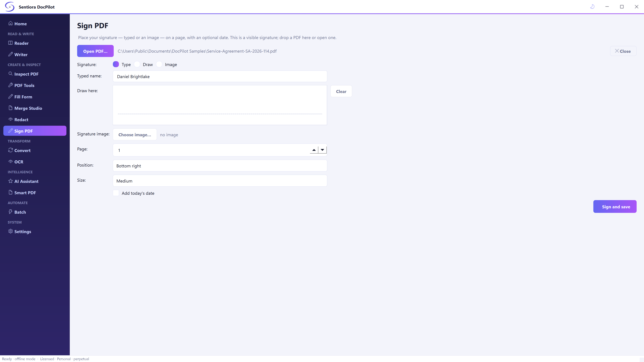Click the Close document button
The width and height of the screenshot is (644, 362).
[x=623, y=51]
